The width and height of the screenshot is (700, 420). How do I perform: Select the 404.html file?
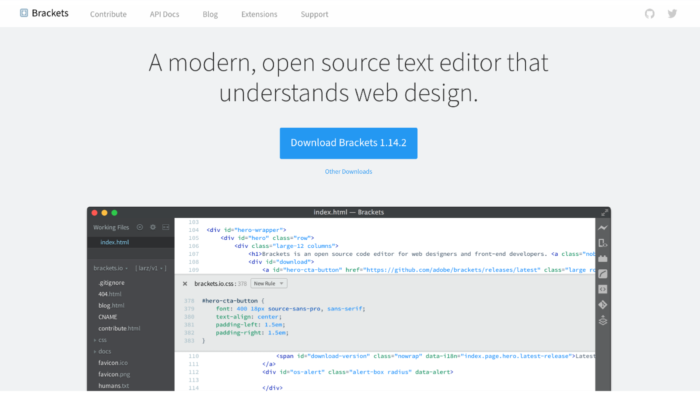(110, 294)
